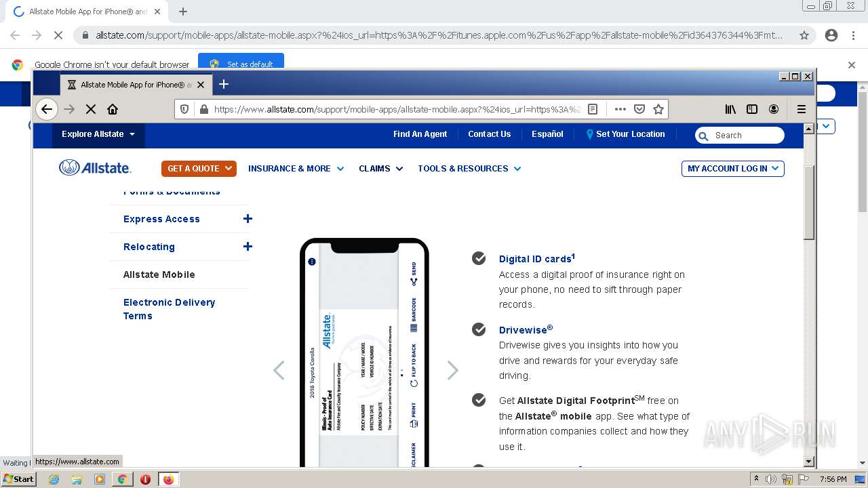Click Find An Agent link
Viewport: 868px width, 488px height.
coord(420,134)
